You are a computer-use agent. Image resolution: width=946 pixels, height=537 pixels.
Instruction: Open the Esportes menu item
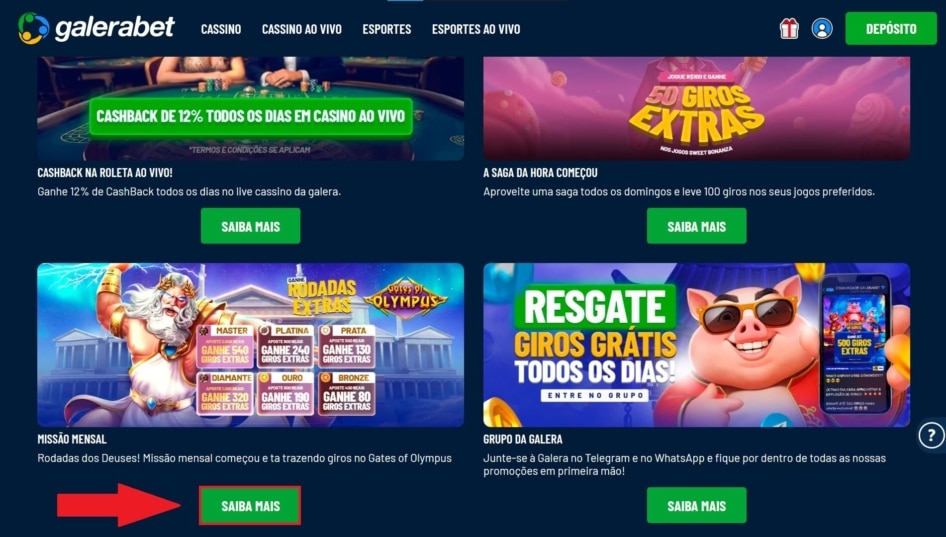click(387, 29)
